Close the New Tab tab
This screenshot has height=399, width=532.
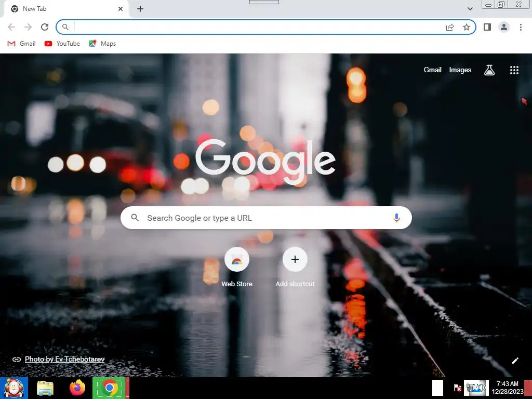[x=121, y=9]
